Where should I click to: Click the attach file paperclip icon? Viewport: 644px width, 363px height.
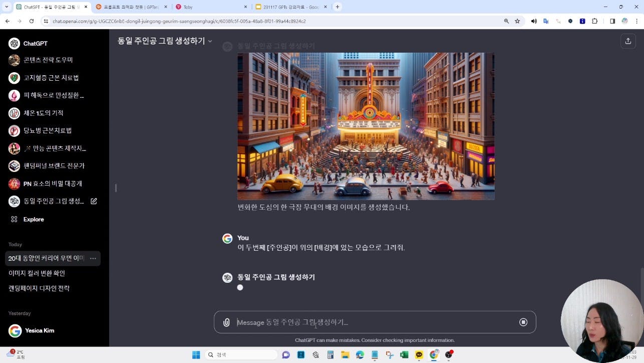tap(226, 322)
